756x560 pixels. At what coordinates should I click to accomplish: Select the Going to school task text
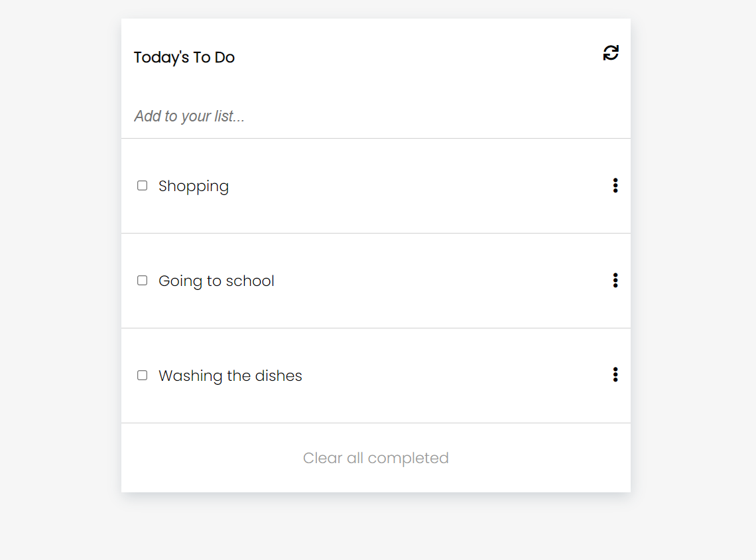tap(216, 281)
